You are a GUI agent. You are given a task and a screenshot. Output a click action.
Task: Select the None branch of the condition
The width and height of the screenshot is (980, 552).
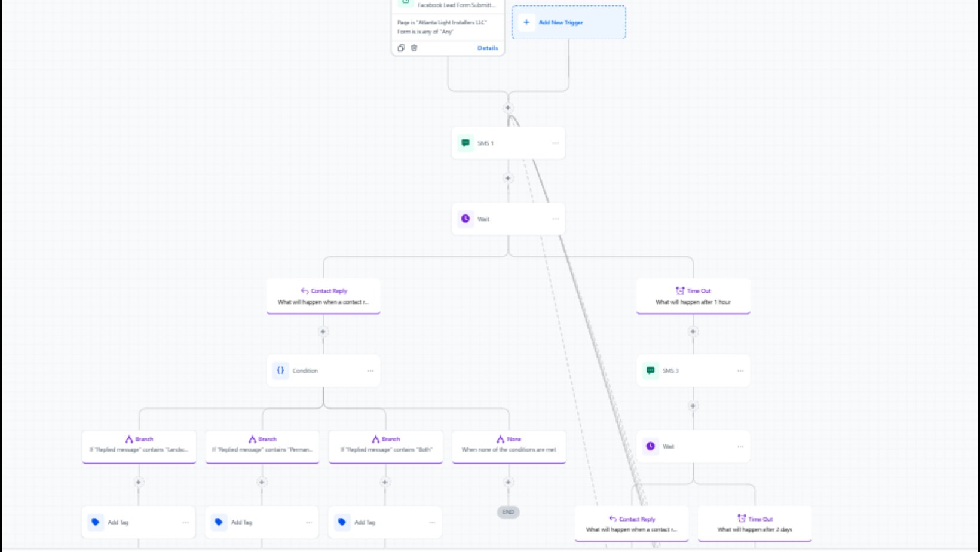(x=509, y=446)
